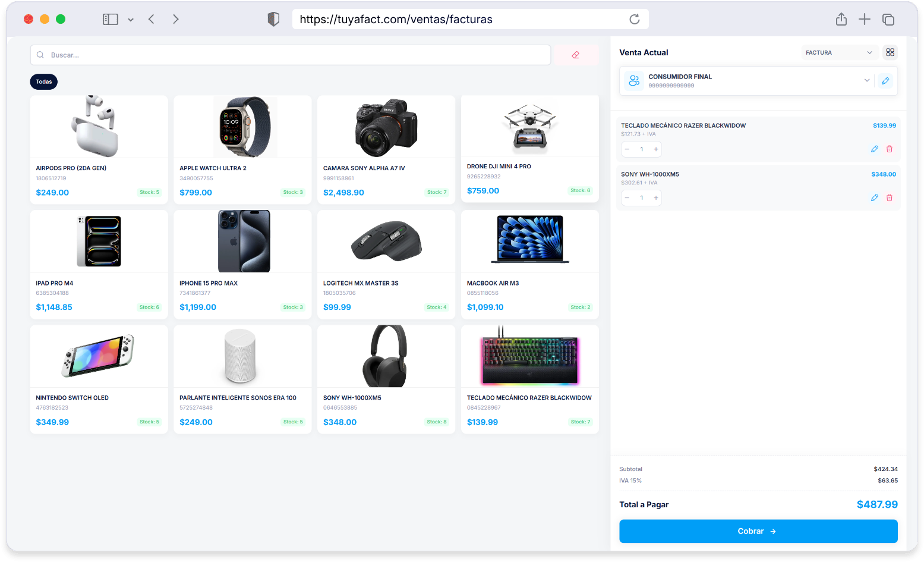Go forward in browser history
Screen dimensions: 924x562
[175, 19]
